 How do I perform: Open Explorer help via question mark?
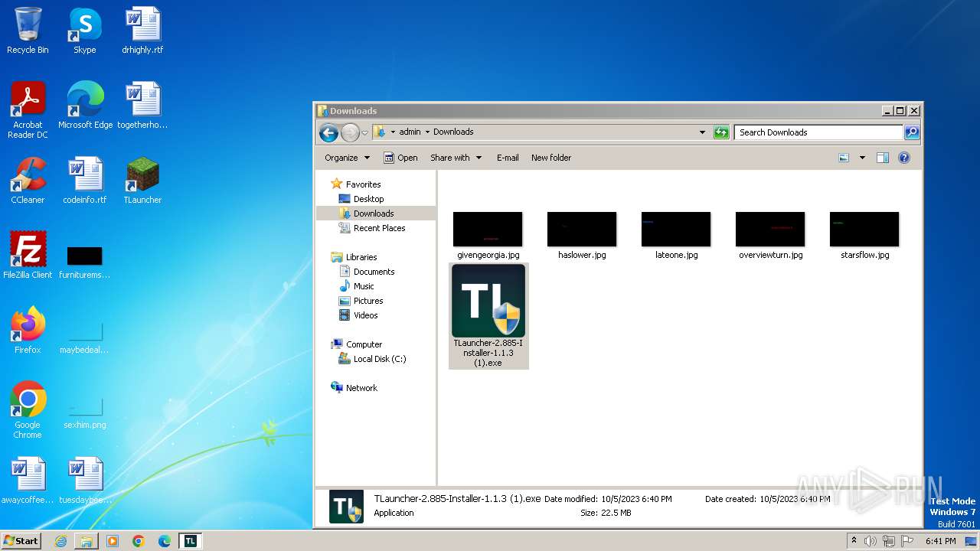point(903,158)
